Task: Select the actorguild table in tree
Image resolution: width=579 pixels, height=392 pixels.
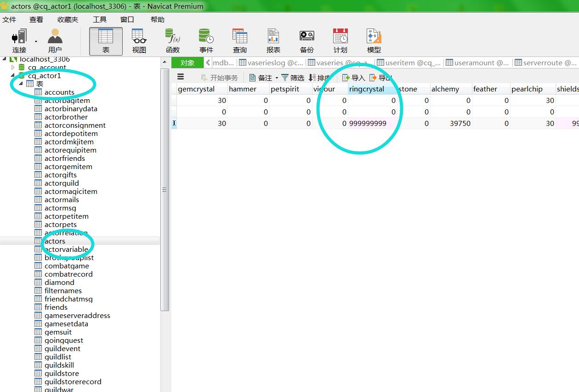Action: tap(62, 183)
